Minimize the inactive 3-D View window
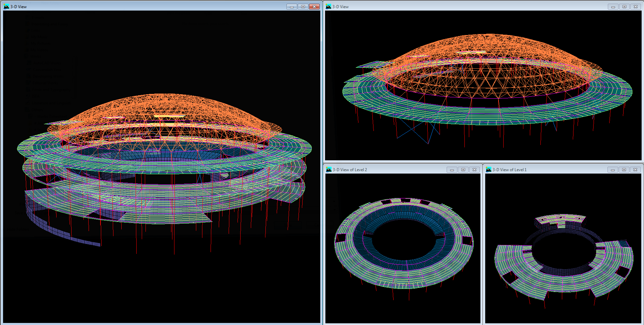The width and height of the screenshot is (644, 325). click(613, 7)
